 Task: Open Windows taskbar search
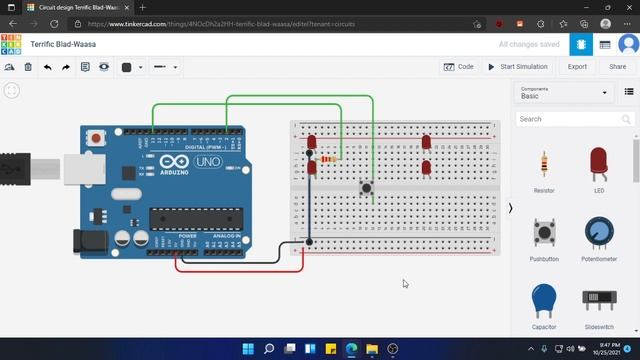[x=269, y=349]
